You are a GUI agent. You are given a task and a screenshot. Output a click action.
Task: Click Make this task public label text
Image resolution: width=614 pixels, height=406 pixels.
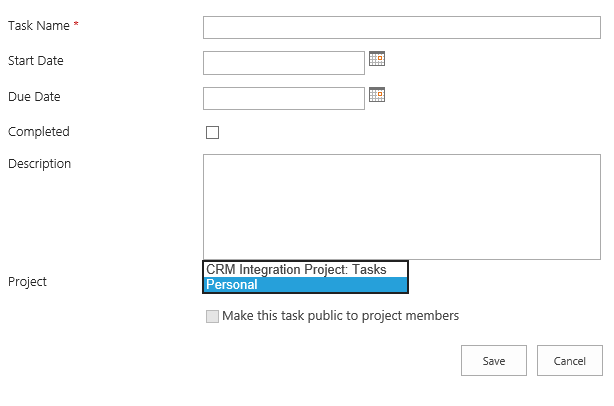point(340,316)
